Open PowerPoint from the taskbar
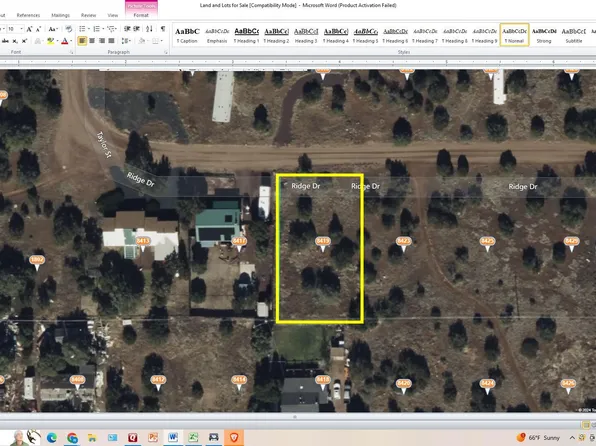The width and height of the screenshot is (596, 446). [153, 438]
